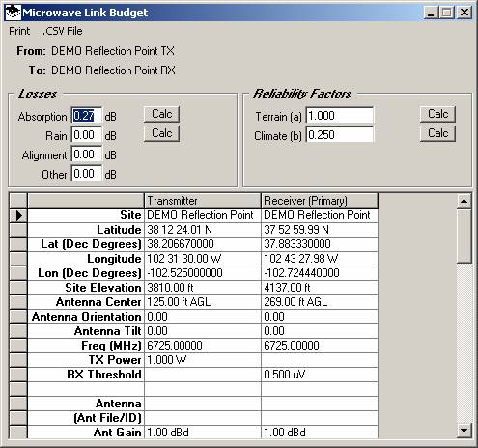Click the Climate (b) value field
This screenshot has height=448, width=478.
[x=340, y=135]
